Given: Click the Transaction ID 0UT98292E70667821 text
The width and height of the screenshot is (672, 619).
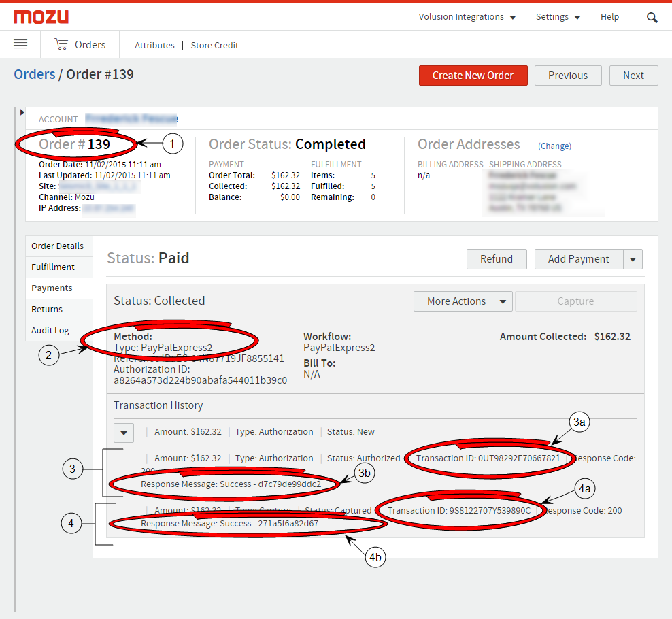Looking at the screenshot, I should pyautogui.click(x=488, y=458).
